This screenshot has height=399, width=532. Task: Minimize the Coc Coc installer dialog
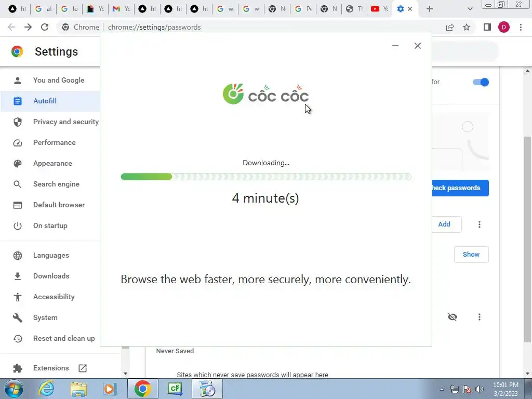[x=395, y=46]
